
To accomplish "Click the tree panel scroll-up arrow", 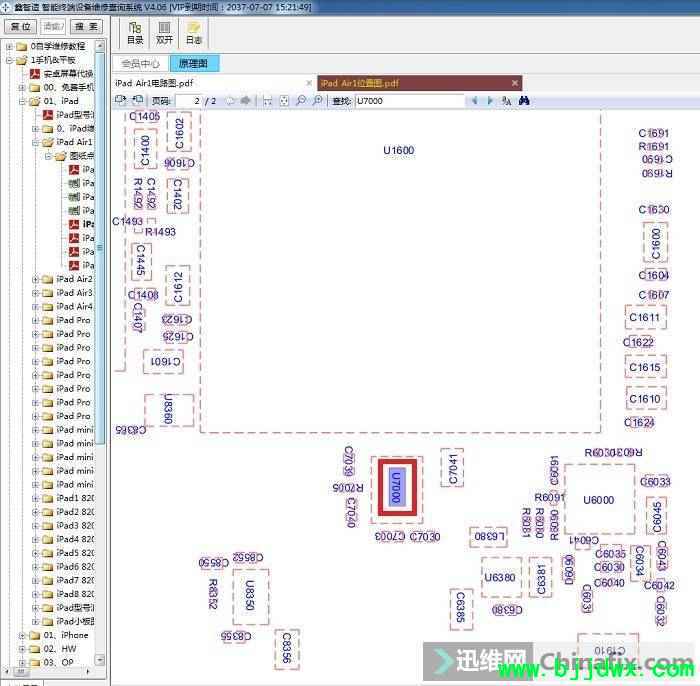I will tap(100, 46).
